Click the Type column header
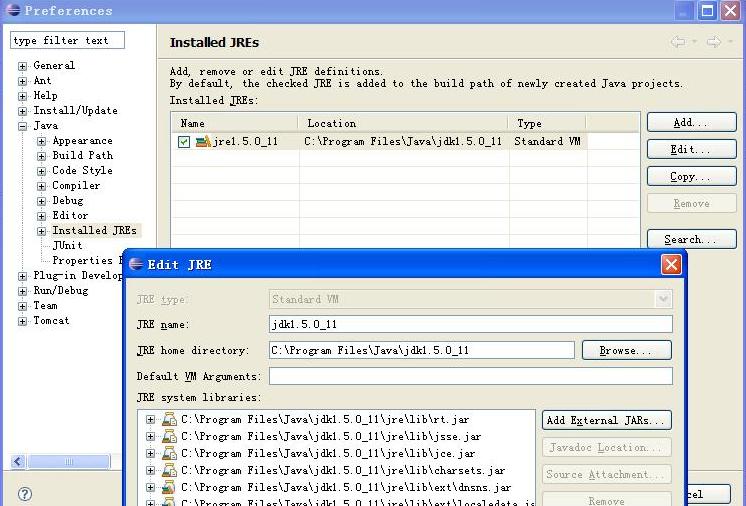This screenshot has height=506, width=746. [547, 123]
